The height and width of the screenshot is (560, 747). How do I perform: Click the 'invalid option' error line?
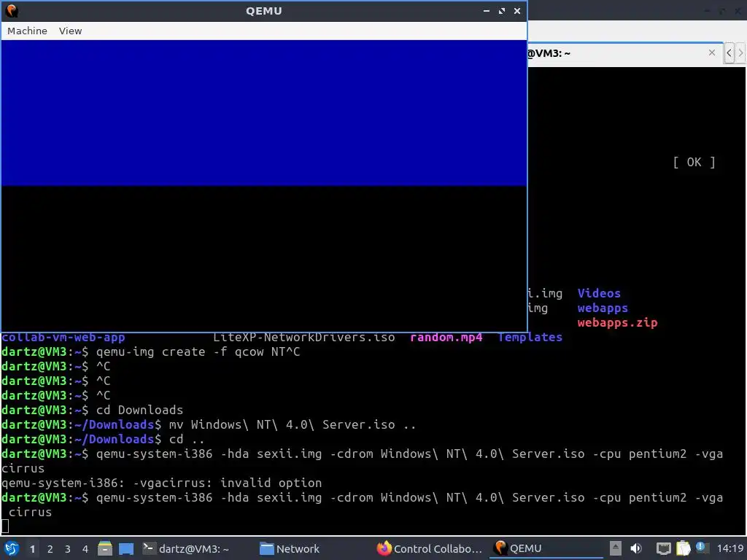coord(161,483)
